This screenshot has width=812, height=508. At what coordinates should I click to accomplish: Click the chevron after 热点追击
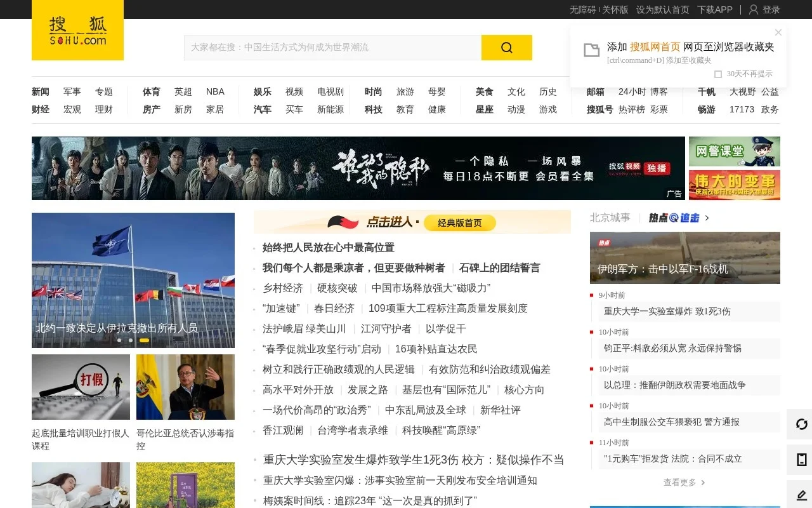(x=706, y=217)
